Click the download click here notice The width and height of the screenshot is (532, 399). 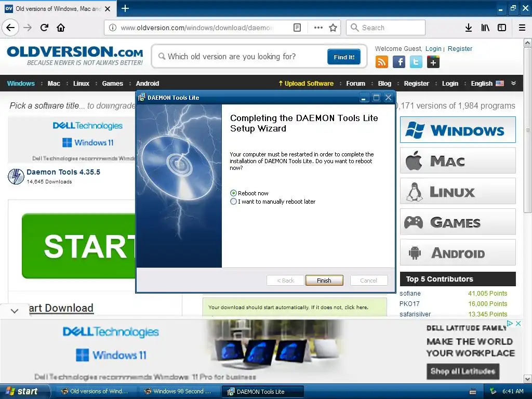[356, 308]
